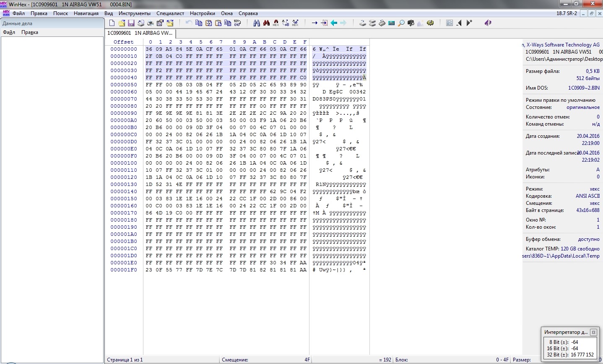Image resolution: width=603 pixels, height=364 pixels.
Task: Click the Open Directory toolbar icon
Action: coord(170,23)
